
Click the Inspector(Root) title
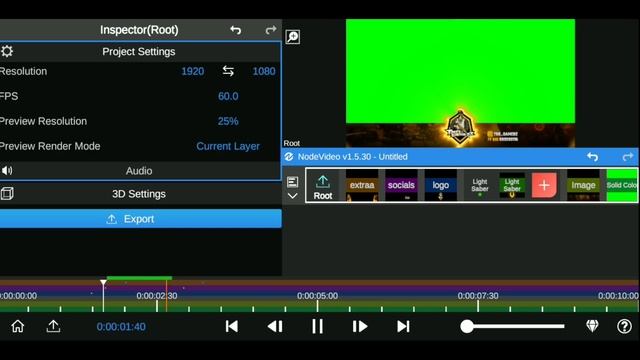(139, 30)
